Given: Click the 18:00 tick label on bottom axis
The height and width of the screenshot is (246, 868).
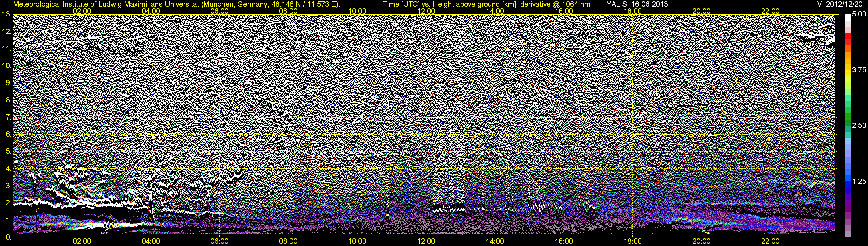Looking at the screenshot, I should tap(632, 241).
